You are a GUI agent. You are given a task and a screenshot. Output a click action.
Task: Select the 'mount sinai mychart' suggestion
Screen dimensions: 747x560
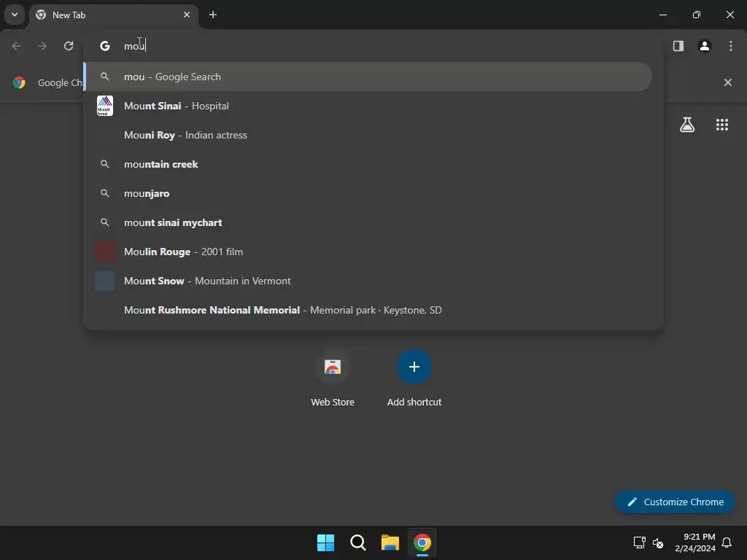(368, 222)
